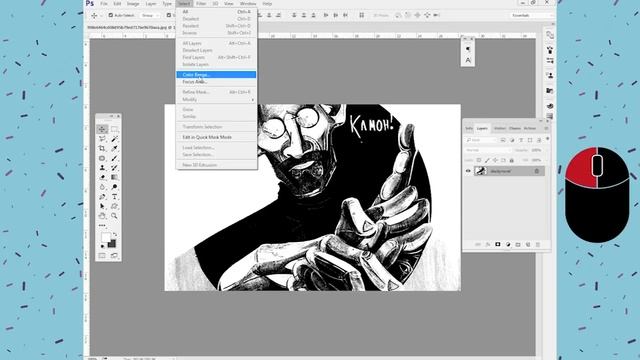This screenshot has height=360, width=640.
Task: Switch to the History tab
Action: pos(500,128)
